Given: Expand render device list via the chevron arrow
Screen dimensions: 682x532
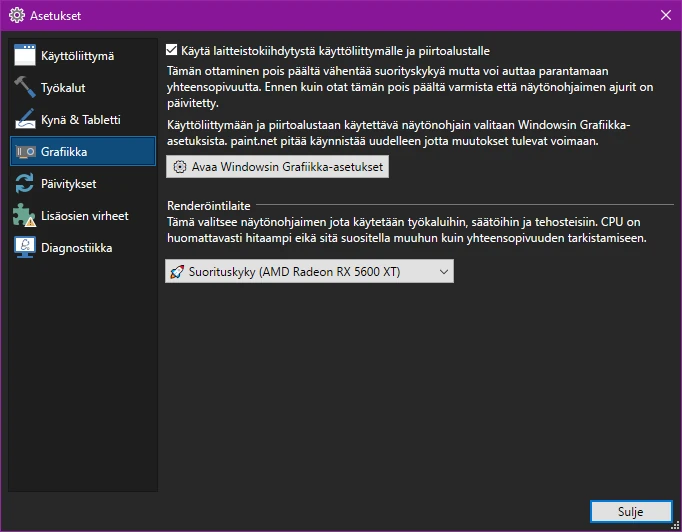Looking at the screenshot, I should coord(442,271).
